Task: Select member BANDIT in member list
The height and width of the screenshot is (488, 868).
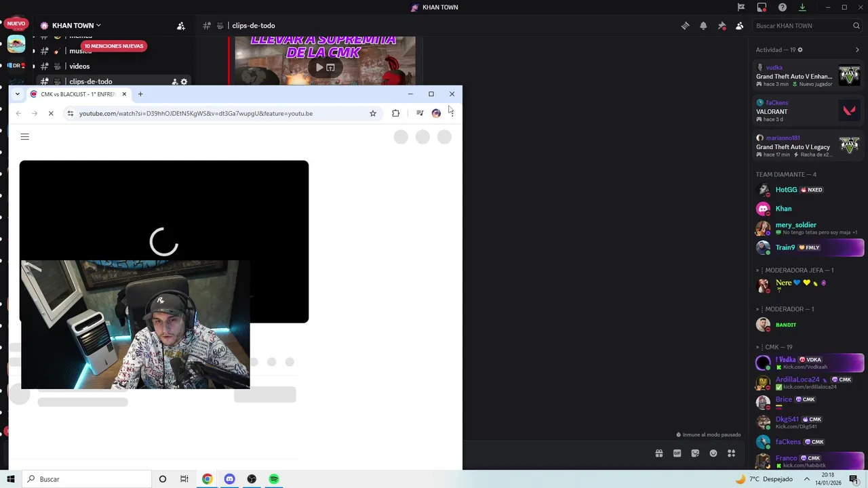Action: [x=808, y=325]
